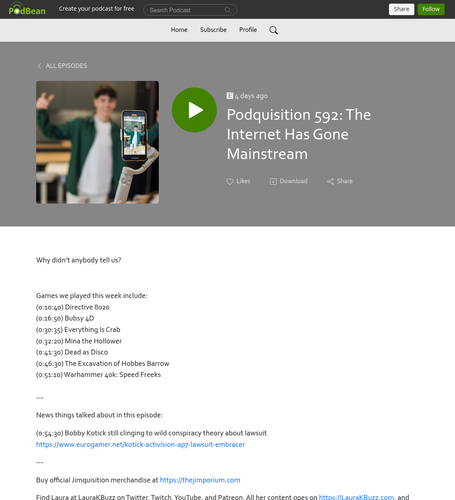The width and height of the screenshot is (455, 500).
Task: Follow this podcast with the green button
Action: (431, 9)
